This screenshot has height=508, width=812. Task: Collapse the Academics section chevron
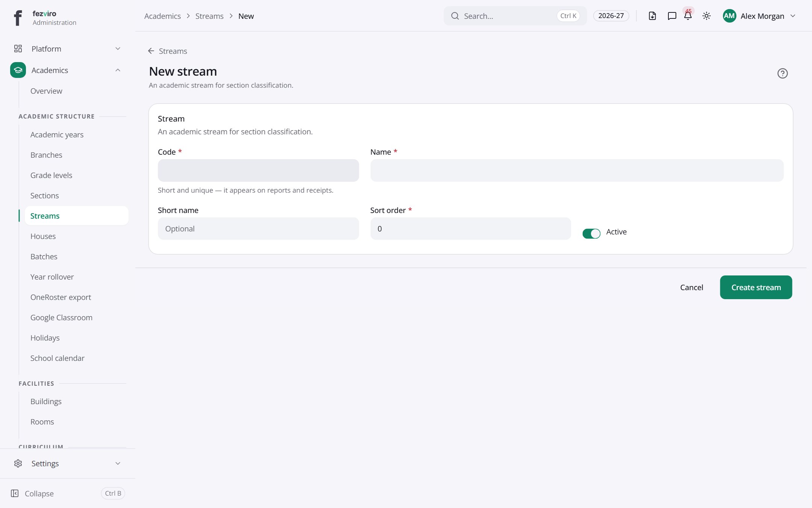118,70
